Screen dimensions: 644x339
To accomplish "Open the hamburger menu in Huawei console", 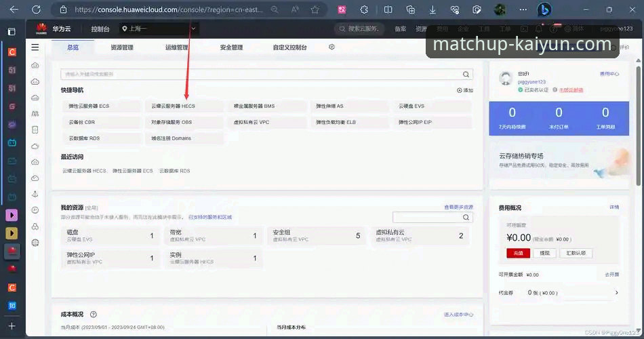I will pyautogui.click(x=35, y=47).
